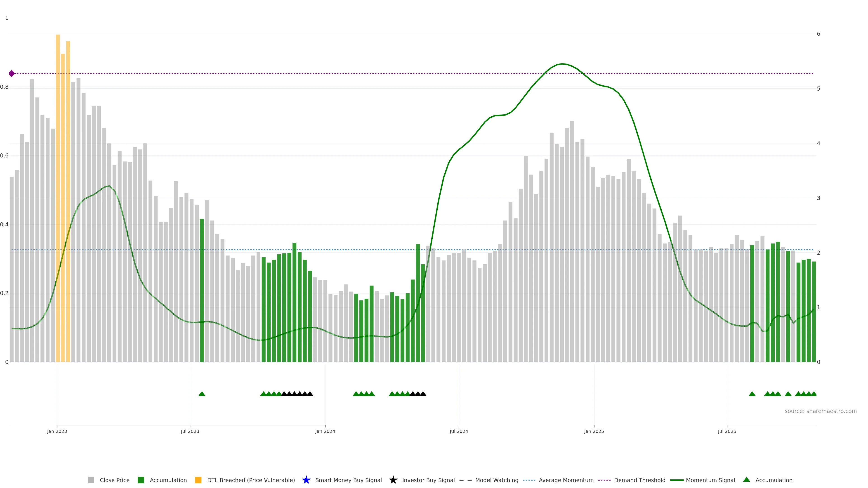Click the green Accumulation triangle legend icon
Viewport: 868px width, 488px height.
[x=746, y=480]
